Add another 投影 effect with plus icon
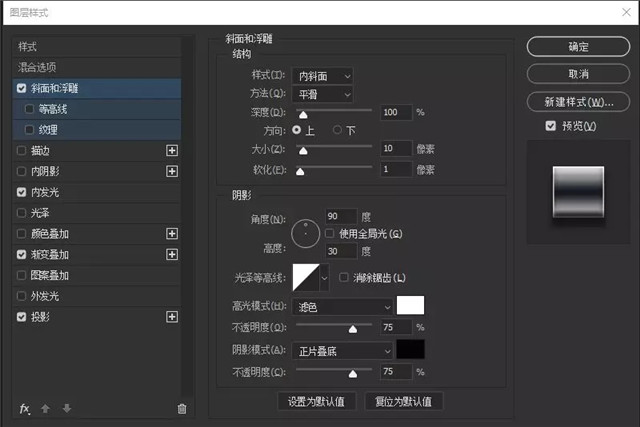Screen dimensions: 640x427 [172, 317]
